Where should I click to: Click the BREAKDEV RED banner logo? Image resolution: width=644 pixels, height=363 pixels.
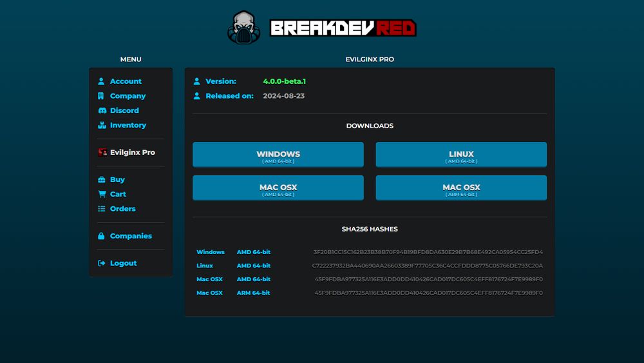(x=343, y=28)
